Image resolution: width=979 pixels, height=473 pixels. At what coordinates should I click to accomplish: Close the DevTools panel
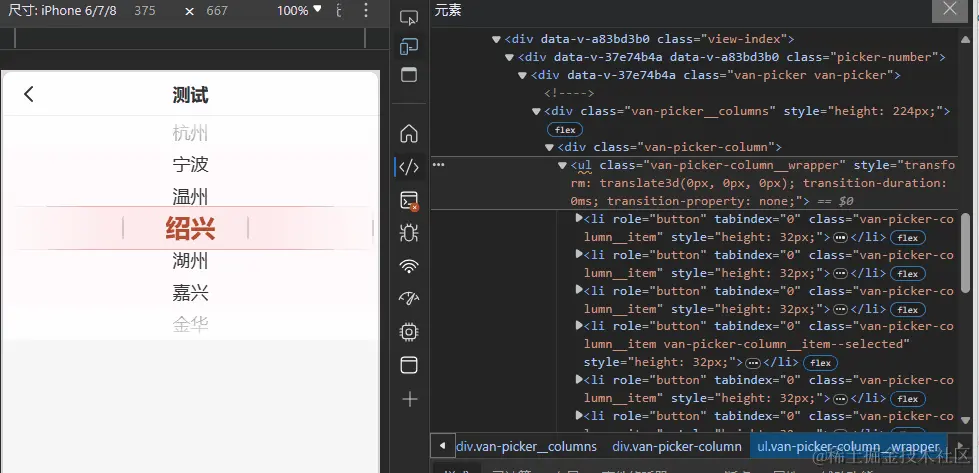pos(950,9)
